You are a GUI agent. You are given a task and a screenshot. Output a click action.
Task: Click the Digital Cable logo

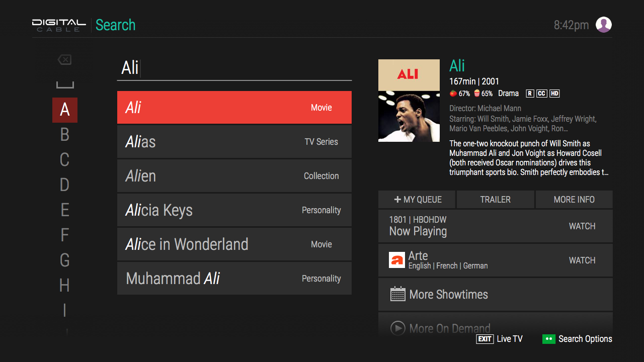(59, 25)
